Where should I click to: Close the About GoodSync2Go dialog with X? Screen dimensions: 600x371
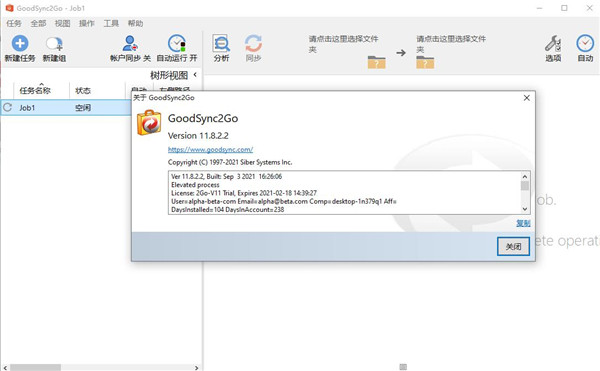[x=527, y=98]
